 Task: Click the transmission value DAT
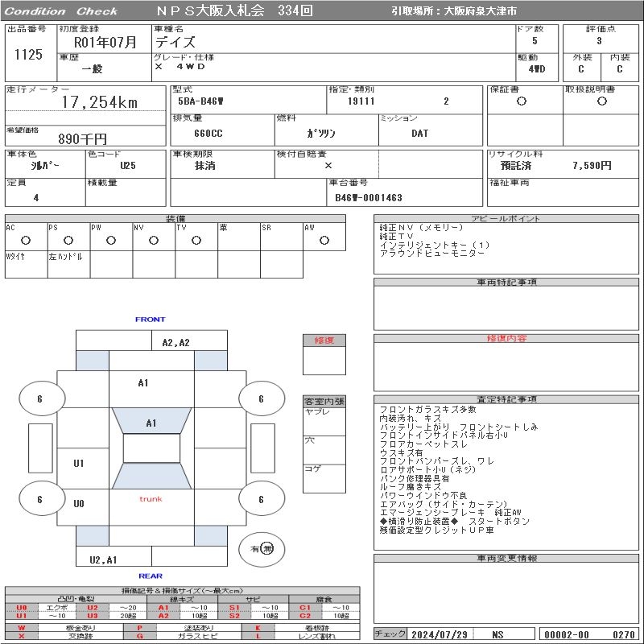[x=419, y=133]
